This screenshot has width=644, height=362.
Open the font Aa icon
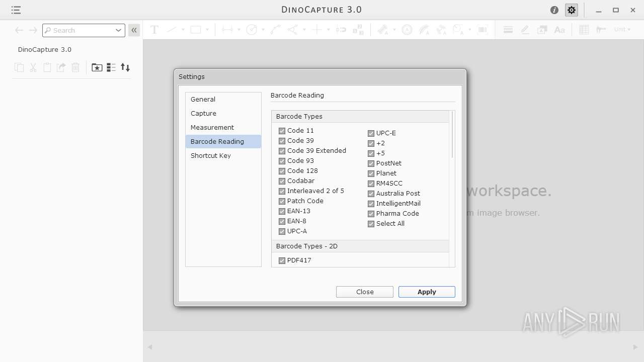(x=559, y=30)
